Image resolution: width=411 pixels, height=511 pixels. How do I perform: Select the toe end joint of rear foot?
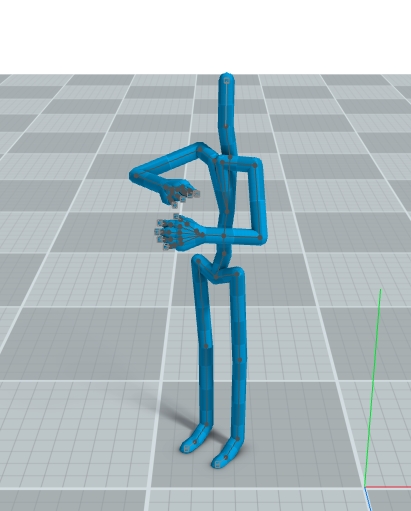click(186, 449)
